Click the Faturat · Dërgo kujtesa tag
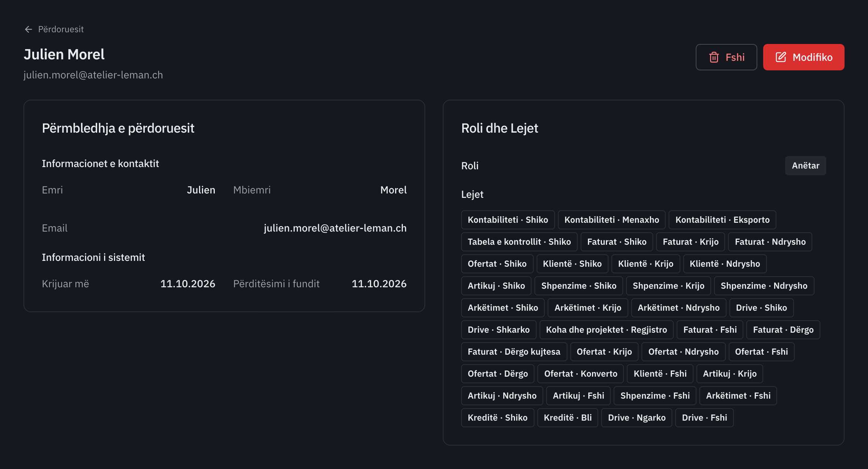Viewport: 868px width, 469px height. pyautogui.click(x=514, y=352)
